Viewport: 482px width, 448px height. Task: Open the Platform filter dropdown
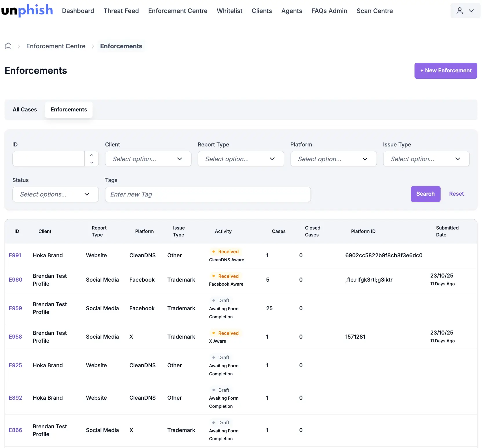coord(333,159)
